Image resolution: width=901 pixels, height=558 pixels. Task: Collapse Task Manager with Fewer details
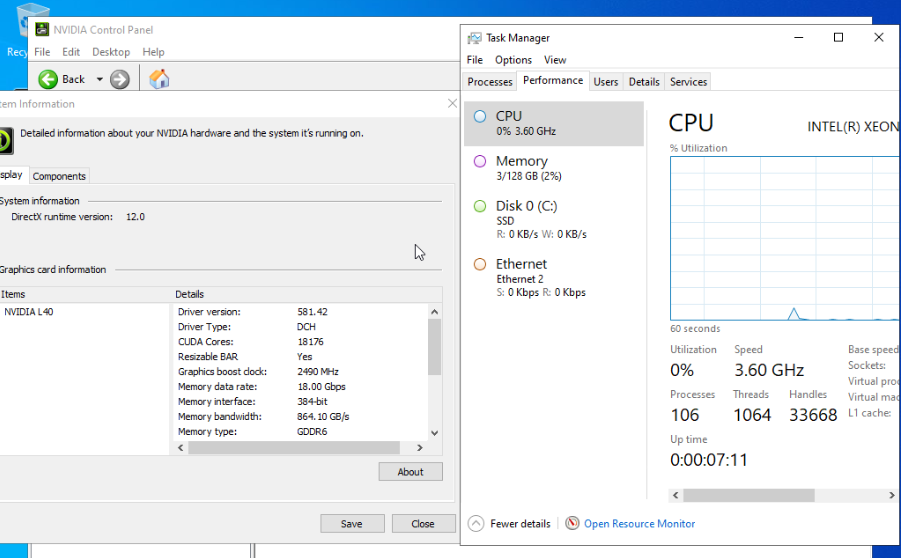click(510, 523)
